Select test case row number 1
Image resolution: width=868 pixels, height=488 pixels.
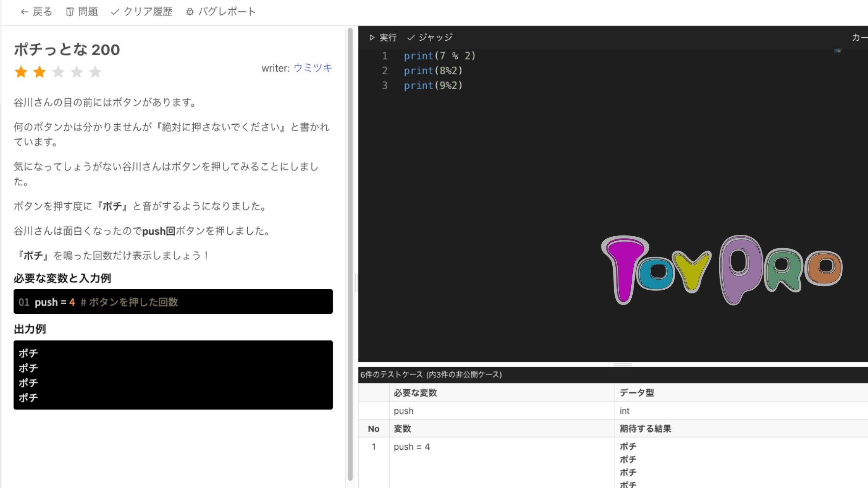coord(374,447)
